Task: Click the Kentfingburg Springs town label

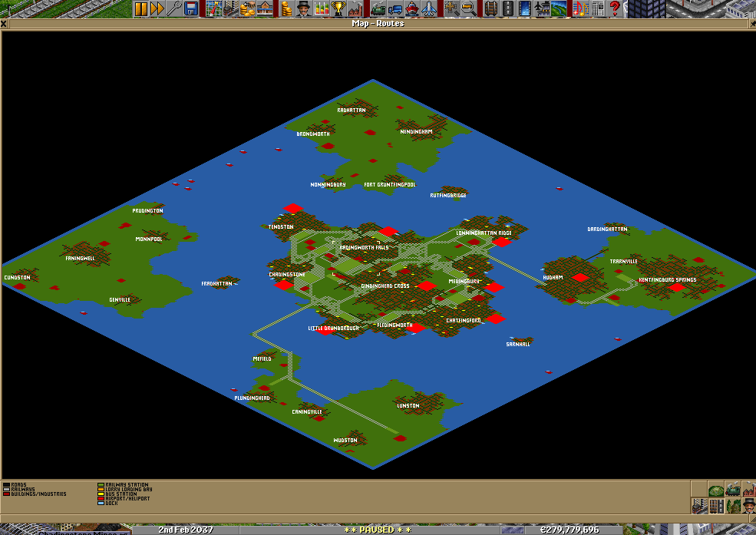Action: point(667,279)
